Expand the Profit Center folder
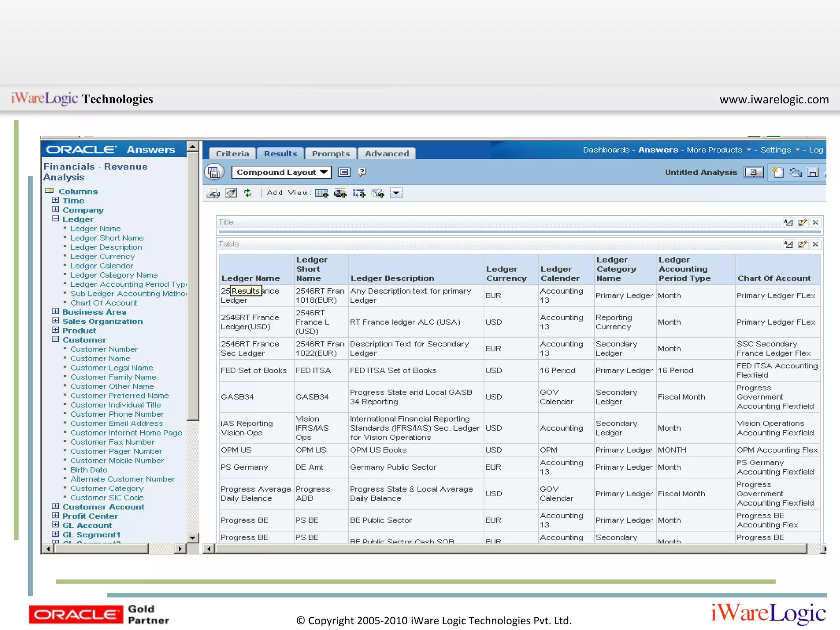This screenshot has height=630, width=840. coord(56,516)
